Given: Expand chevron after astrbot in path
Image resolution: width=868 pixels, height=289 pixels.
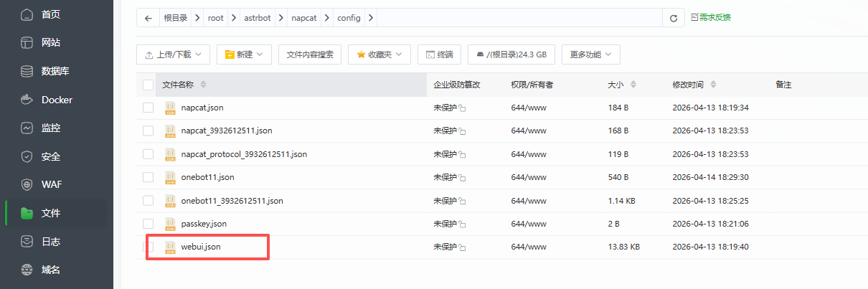Looking at the screenshot, I should click(282, 18).
